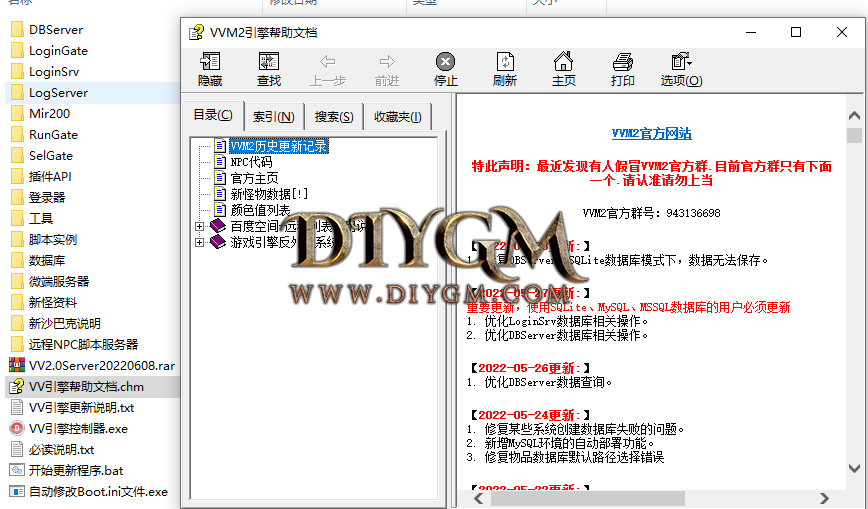Screen dimensions: 868x509
Task: Click the Refresh (刷新) toolbar icon
Action: click(505, 61)
